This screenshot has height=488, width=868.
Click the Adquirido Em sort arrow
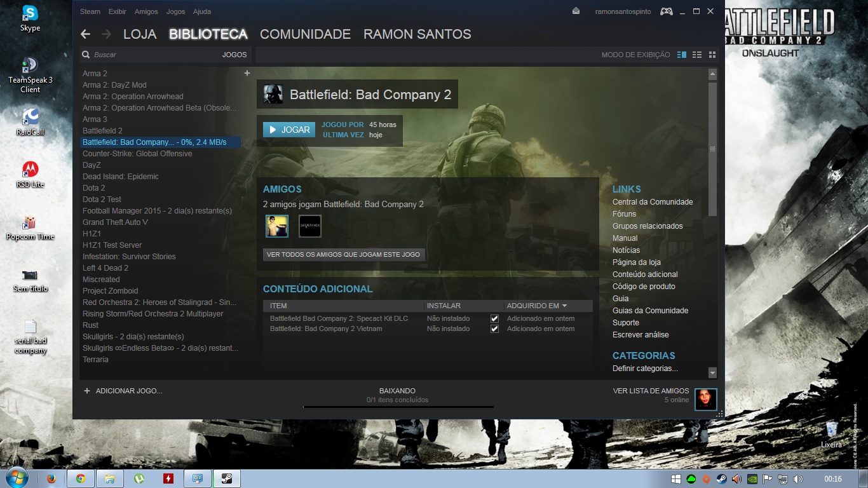564,306
